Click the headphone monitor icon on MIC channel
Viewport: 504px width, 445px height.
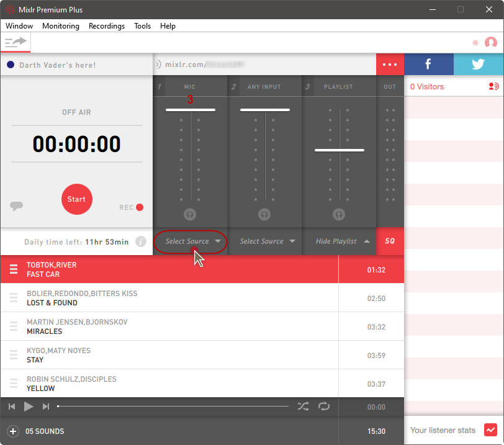(x=190, y=214)
